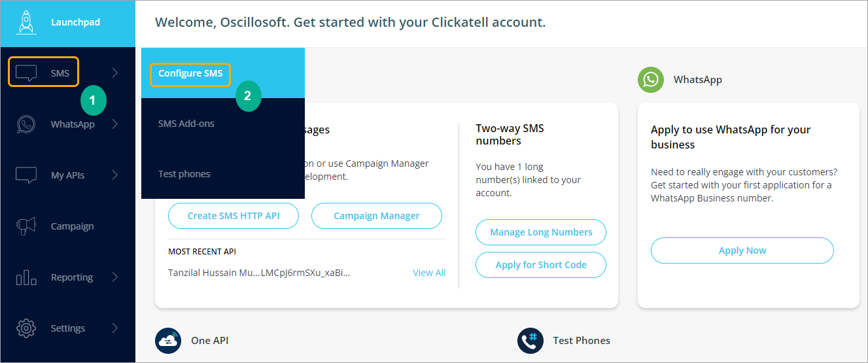Expand the SMS submenu chevron
The height and width of the screenshot is (363, 868).
(115, 73)
